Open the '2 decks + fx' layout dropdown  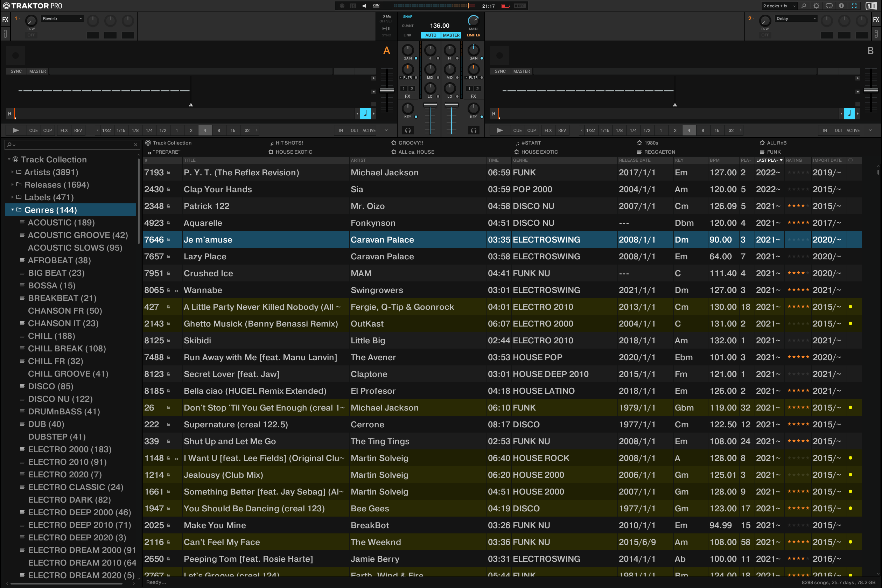[x=779, y=6]
